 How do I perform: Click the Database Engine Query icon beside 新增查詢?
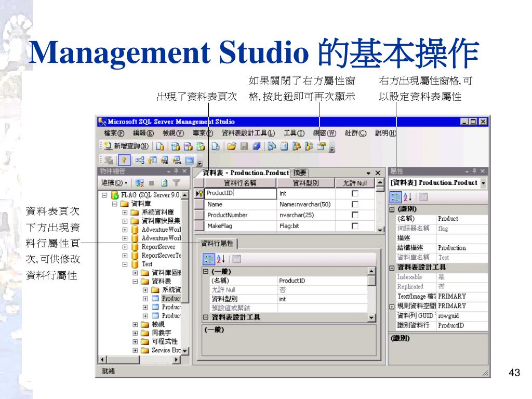tap(160, 146)
